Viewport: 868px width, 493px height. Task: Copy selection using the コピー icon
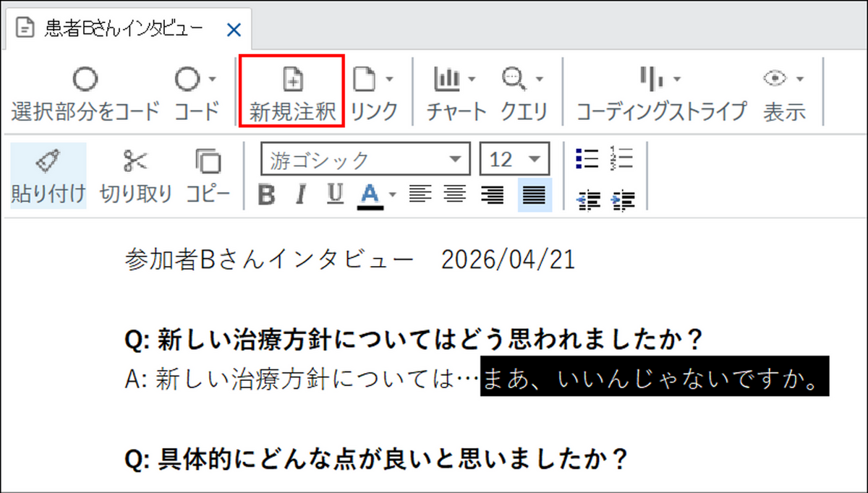208,161
